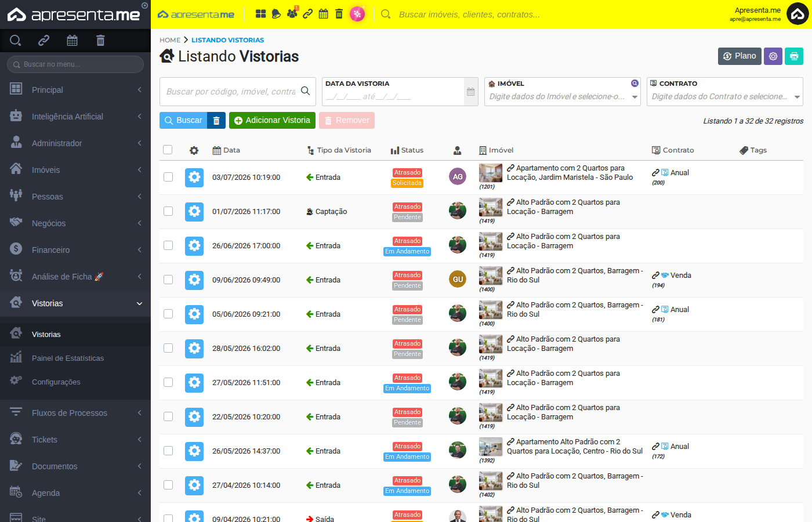The image size is (812, 522).
Task: Click the sidebar calendar icon
Action: tap(72, 40)
